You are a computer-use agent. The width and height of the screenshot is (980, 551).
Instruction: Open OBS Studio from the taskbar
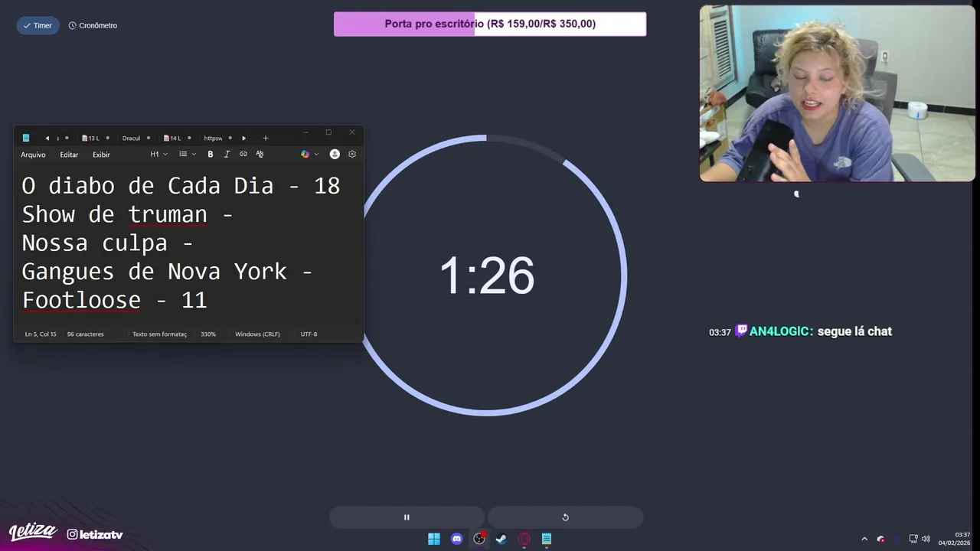(x=479, y=539)
